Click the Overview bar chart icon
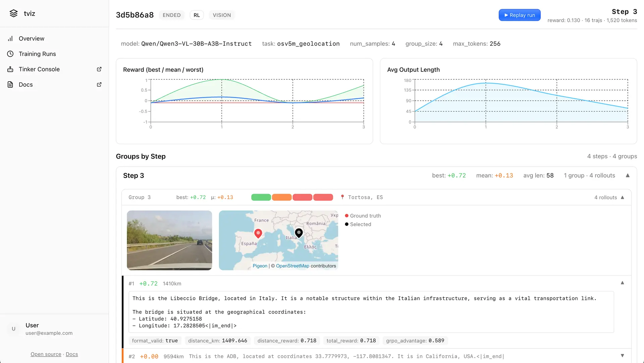Image resolution: width=644 pixels, height=363 pixels. (x=10, y=39)
